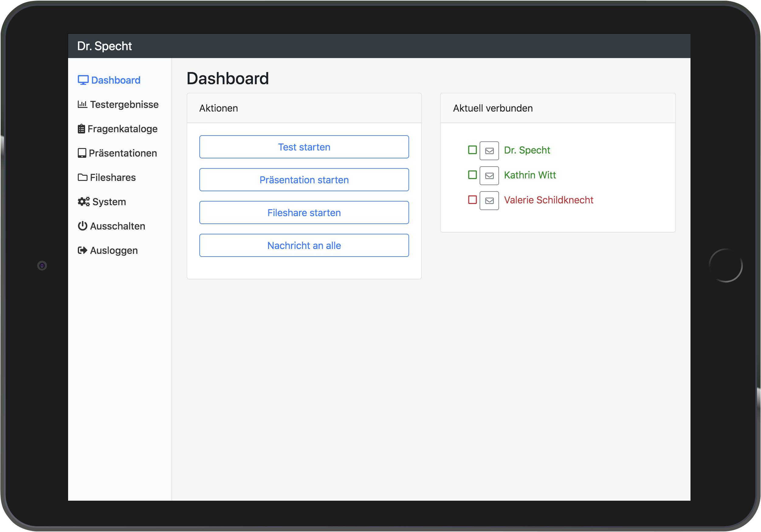Click the Ausschalten power icon
Screen dimensions: 761x532
[82, 226]
